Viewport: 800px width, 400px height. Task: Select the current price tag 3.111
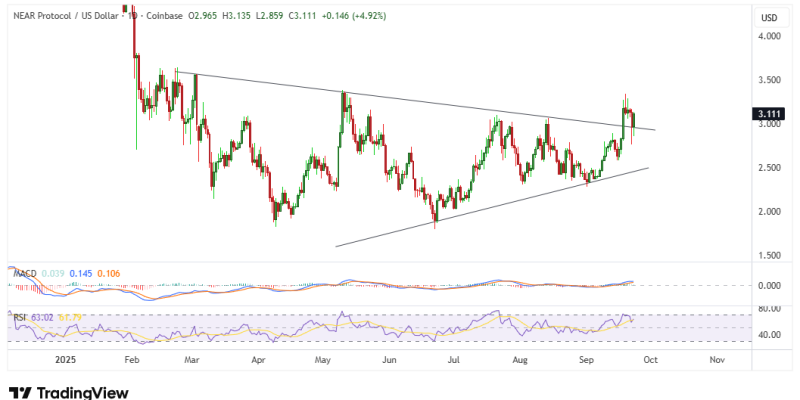pyautogui.click(x=769, y=115)
